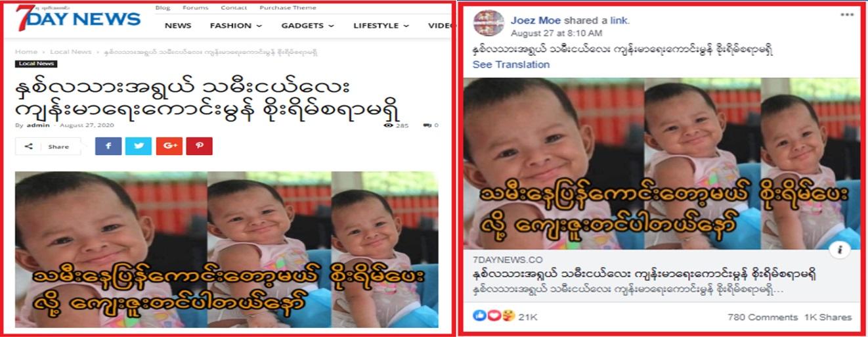Share article via Pinterest icon button
Viewport: 868px width, 337px height.
(x=199, y=146)
